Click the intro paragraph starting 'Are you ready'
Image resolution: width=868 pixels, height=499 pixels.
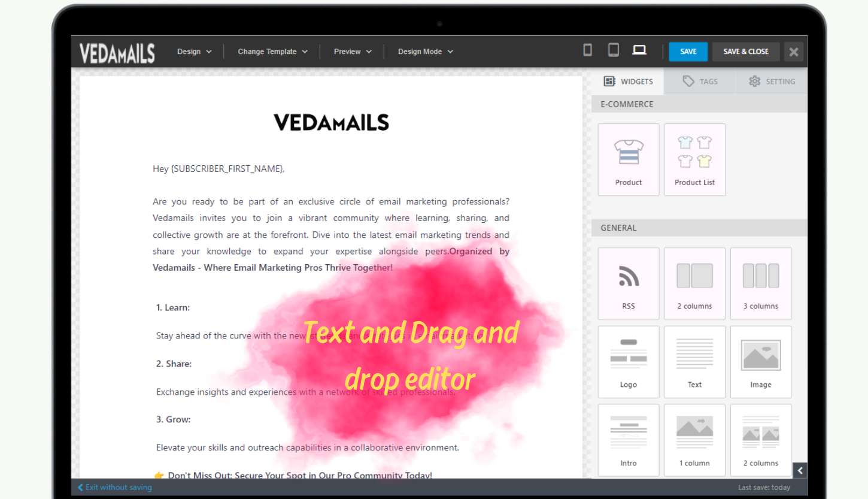[331, 234]
